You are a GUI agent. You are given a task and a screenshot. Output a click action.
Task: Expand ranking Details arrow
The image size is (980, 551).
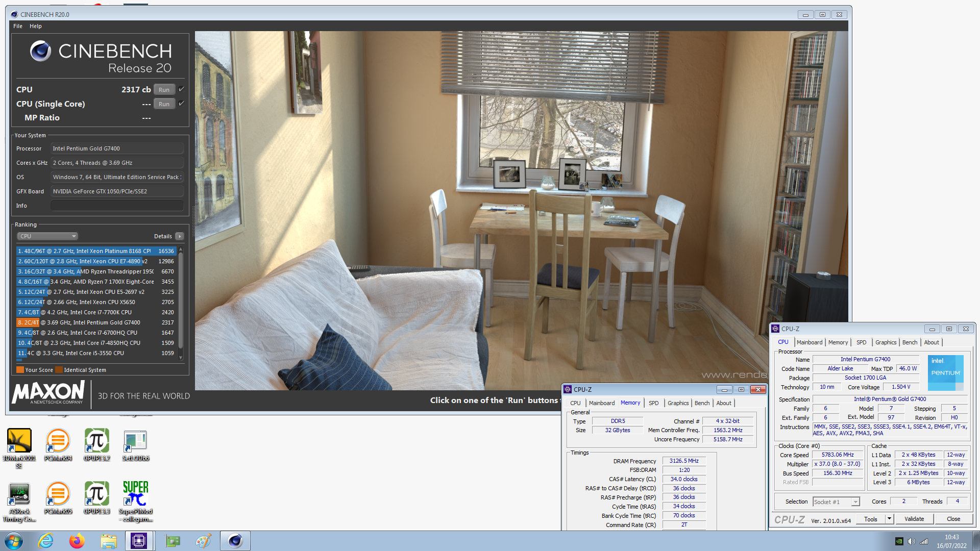coord(180,236)
